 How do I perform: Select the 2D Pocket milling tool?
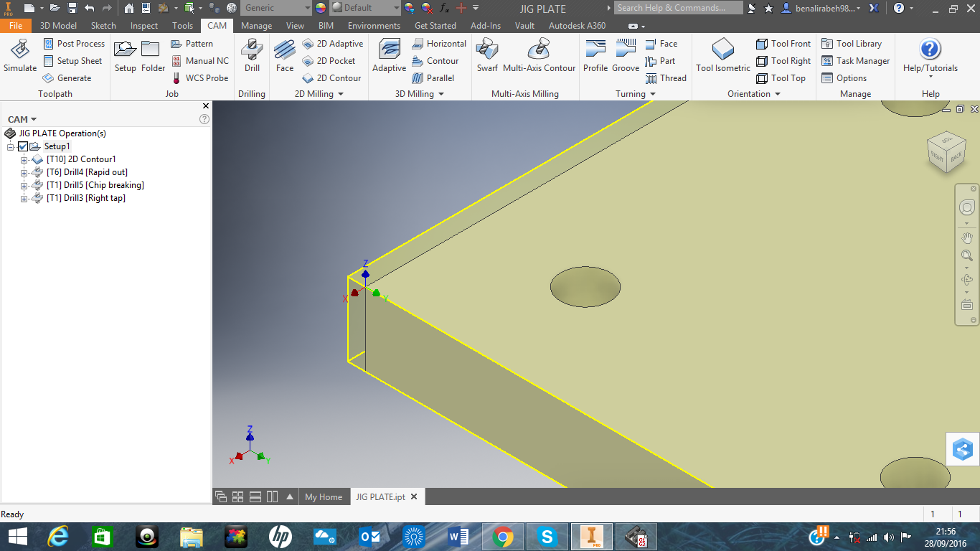pos(332,60)
